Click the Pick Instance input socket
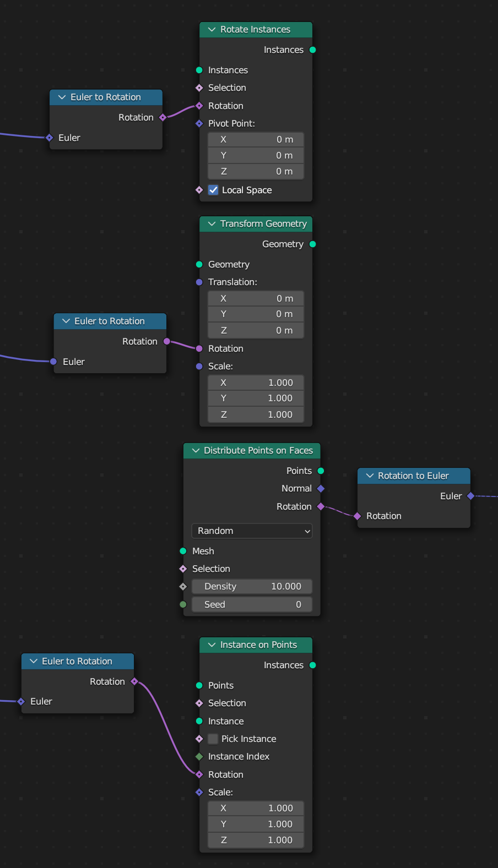 pos(199,739)
